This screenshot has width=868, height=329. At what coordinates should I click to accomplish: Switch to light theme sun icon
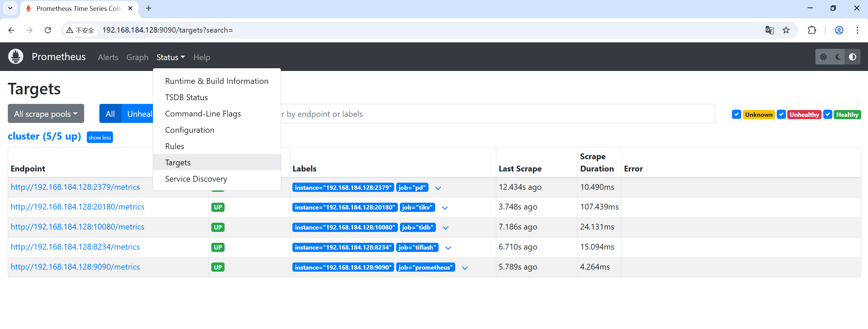click(823, 57)
